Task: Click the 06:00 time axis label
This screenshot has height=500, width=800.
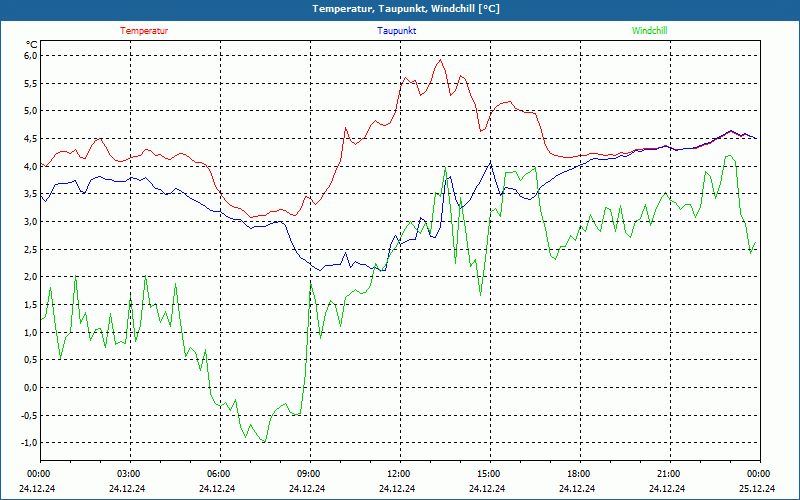Action: tap(218, 474)
